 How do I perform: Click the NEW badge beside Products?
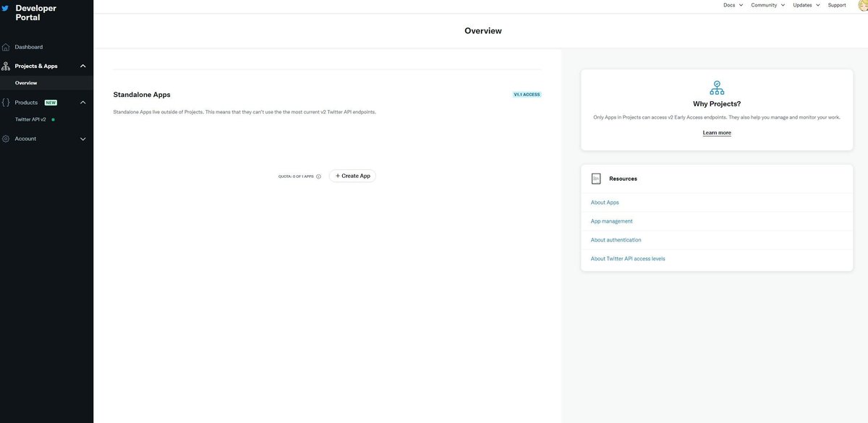point(51,103)
